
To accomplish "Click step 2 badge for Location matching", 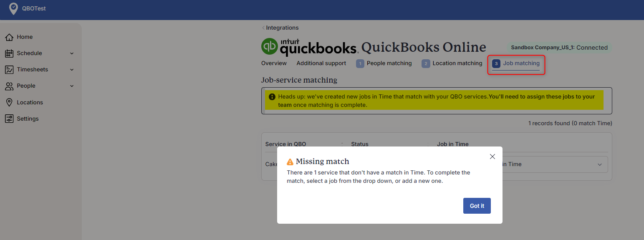I will (x=426, y=63).
